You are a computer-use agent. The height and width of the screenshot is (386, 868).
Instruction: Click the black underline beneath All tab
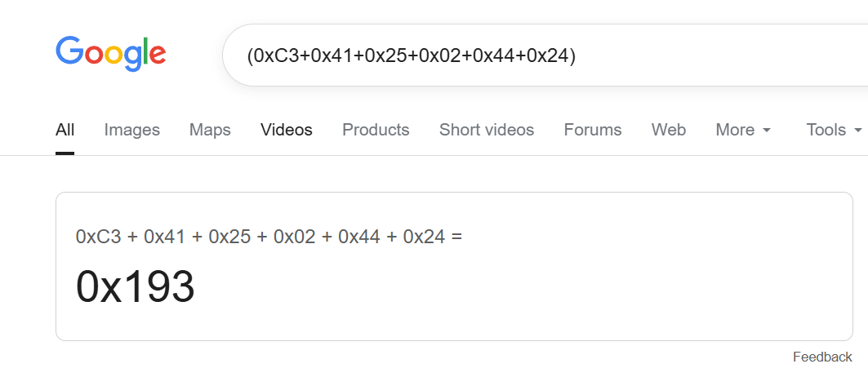65,153
